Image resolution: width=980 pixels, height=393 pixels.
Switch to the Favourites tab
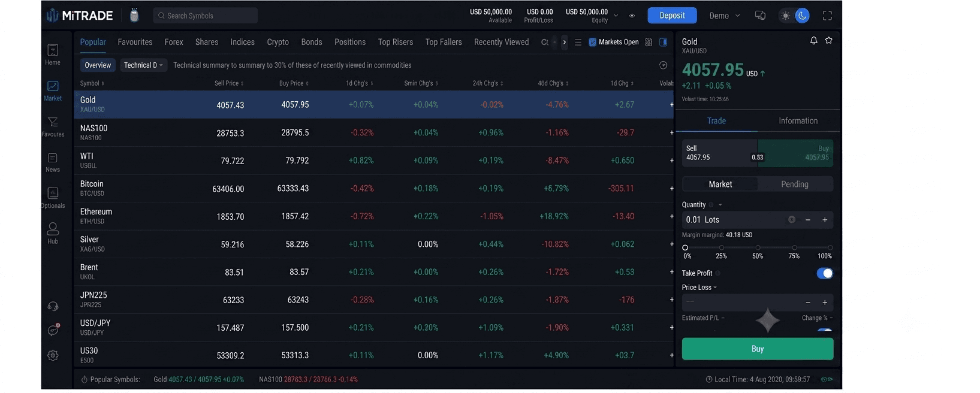click(x=135, y=42)
